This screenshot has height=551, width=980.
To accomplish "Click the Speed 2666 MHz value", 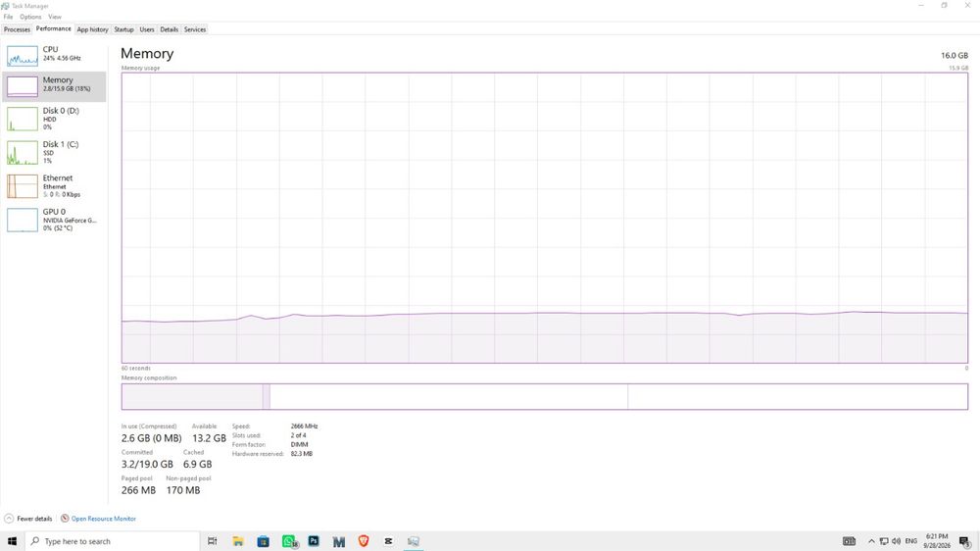I will pyautogui.click(x=305, y=426).
